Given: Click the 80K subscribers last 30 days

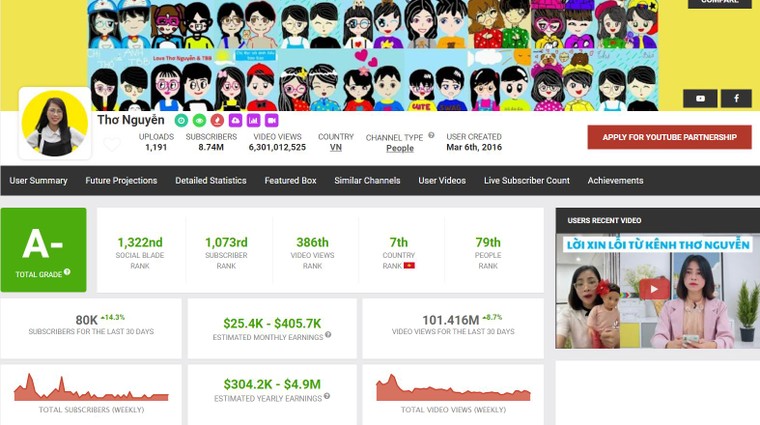Looking at the screenshot, I should 87,320.
